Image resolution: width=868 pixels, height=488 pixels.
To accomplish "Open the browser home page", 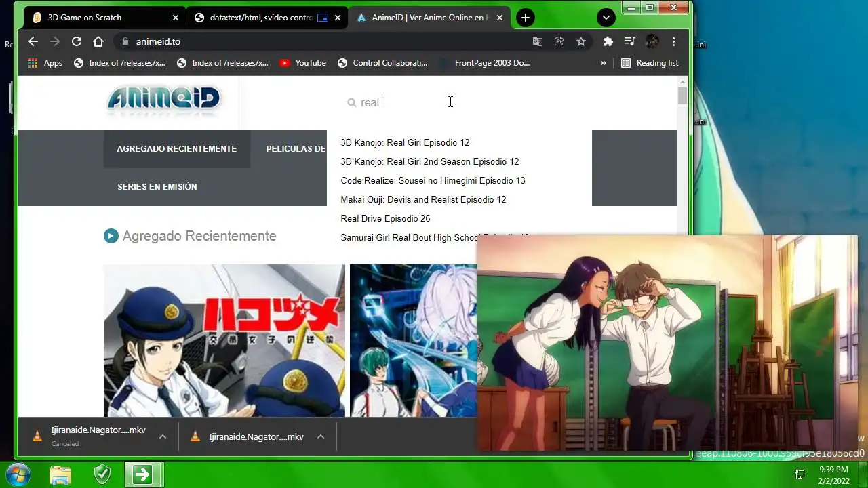I will [x=98, y=41].
